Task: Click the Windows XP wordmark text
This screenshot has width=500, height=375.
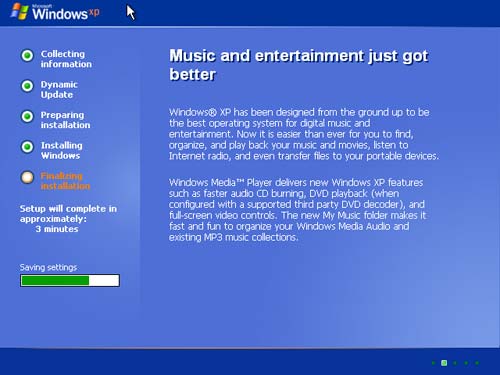Action: coord(66,13)
